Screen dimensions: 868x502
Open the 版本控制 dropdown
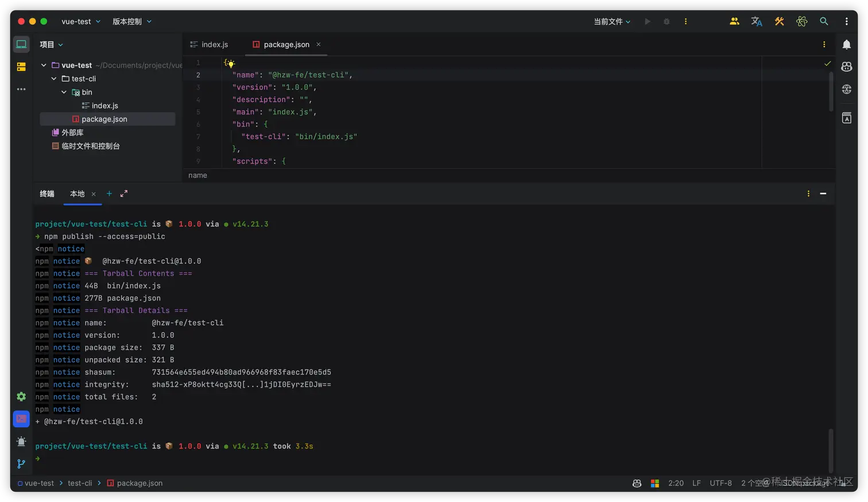[132, 21]
